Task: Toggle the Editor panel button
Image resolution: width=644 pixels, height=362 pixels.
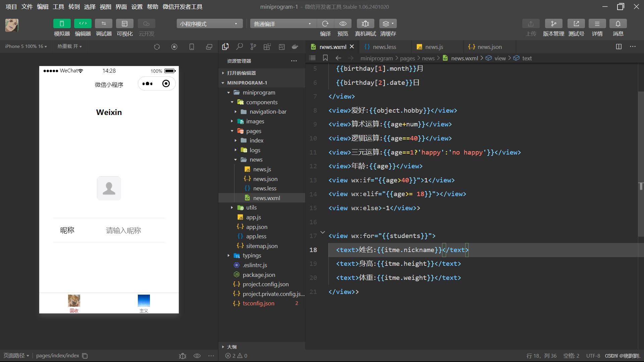Action: (x=83, y=23)
